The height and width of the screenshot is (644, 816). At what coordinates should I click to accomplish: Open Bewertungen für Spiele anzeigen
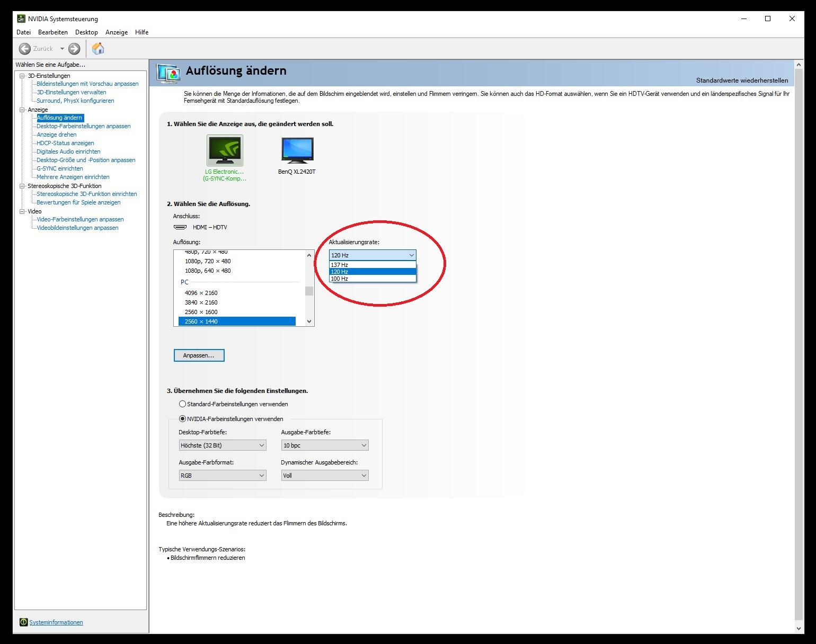pos(78,202)
